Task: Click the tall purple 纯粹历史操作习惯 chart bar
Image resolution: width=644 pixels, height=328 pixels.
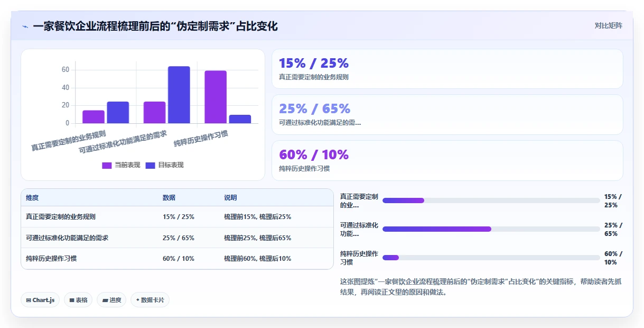Action: pos(216,97)
